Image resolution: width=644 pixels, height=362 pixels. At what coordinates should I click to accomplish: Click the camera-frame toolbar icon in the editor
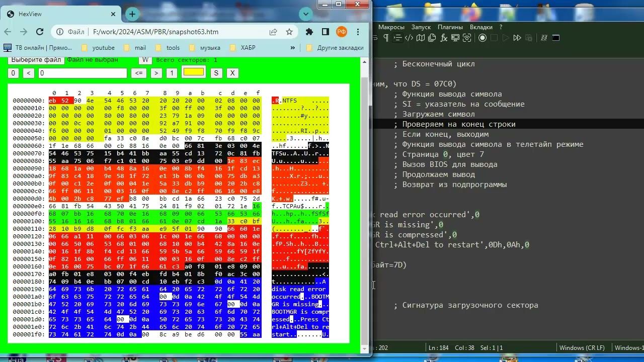coord(467,38)
